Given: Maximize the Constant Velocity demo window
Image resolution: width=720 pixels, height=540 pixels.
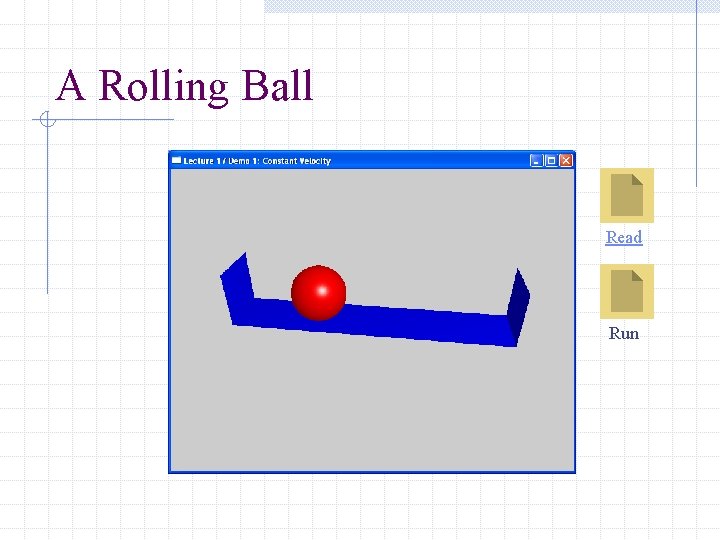Looking at the screenshot, I should (551, 161).
